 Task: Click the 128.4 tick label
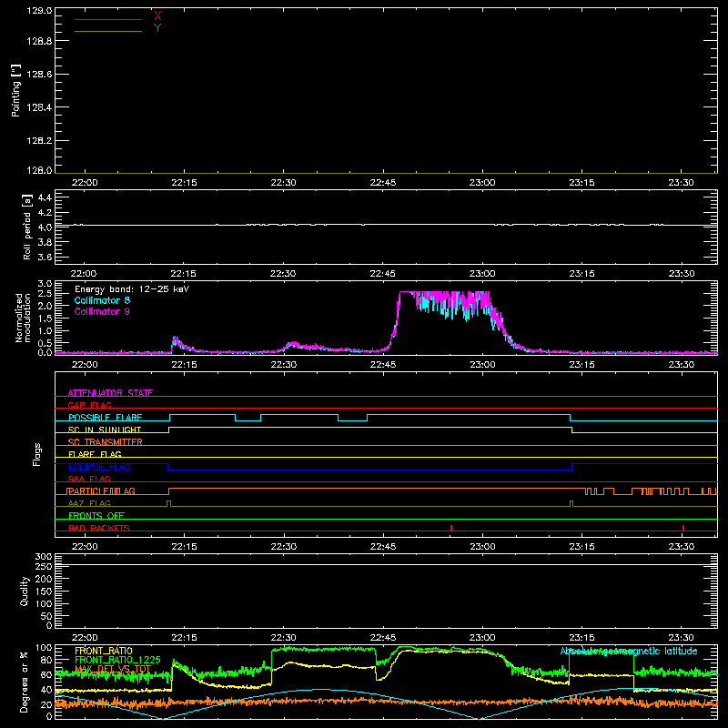point(39,107)
